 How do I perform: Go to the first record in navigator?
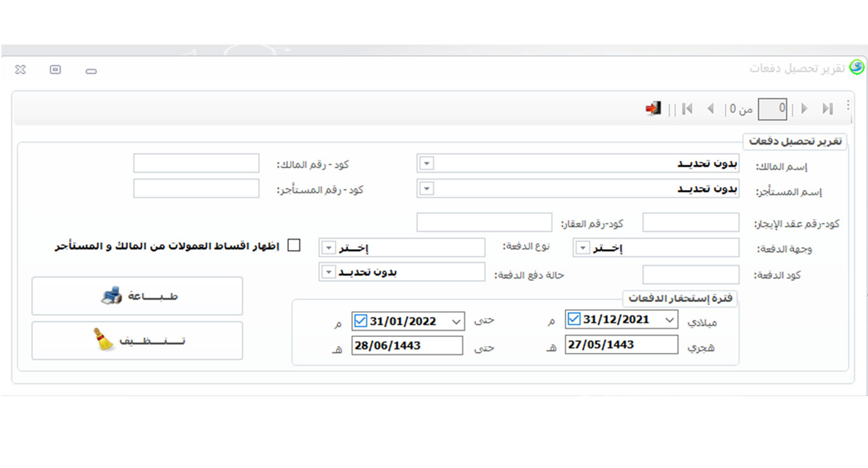tap(687, 109)
